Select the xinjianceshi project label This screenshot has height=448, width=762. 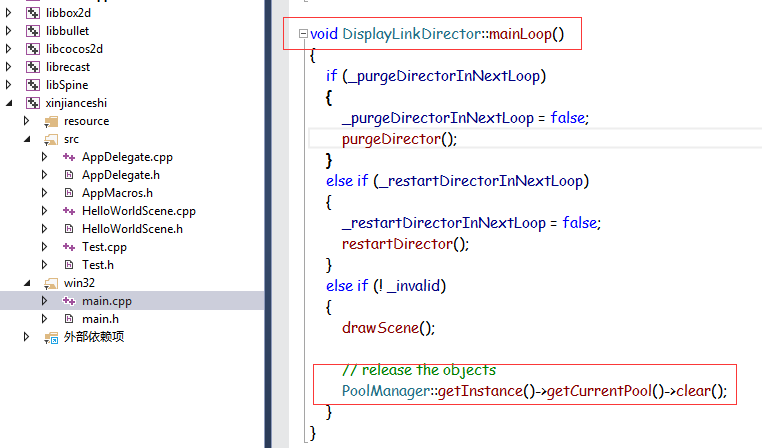click(x=76, y=103)
